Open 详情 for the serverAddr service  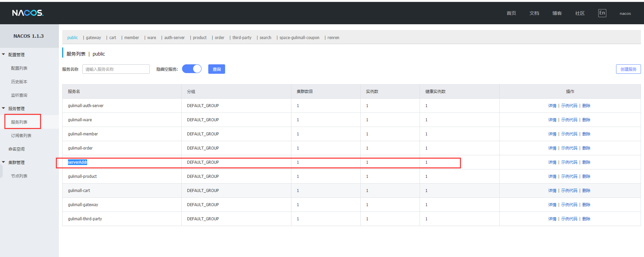coord(552,162)
